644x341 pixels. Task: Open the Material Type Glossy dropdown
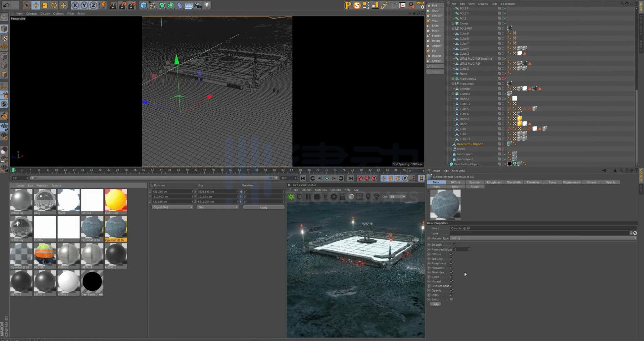click(542, 238)
